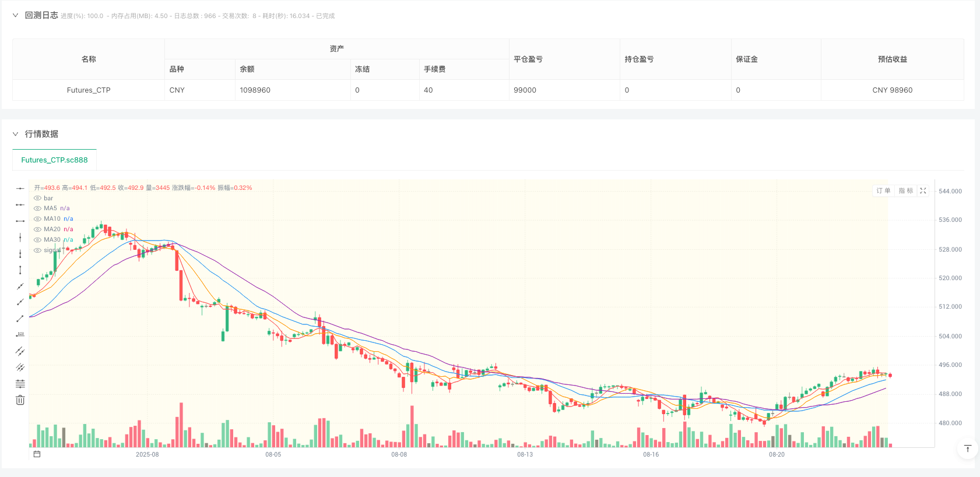Click the back-to-top arrow button

coord(967,448)
